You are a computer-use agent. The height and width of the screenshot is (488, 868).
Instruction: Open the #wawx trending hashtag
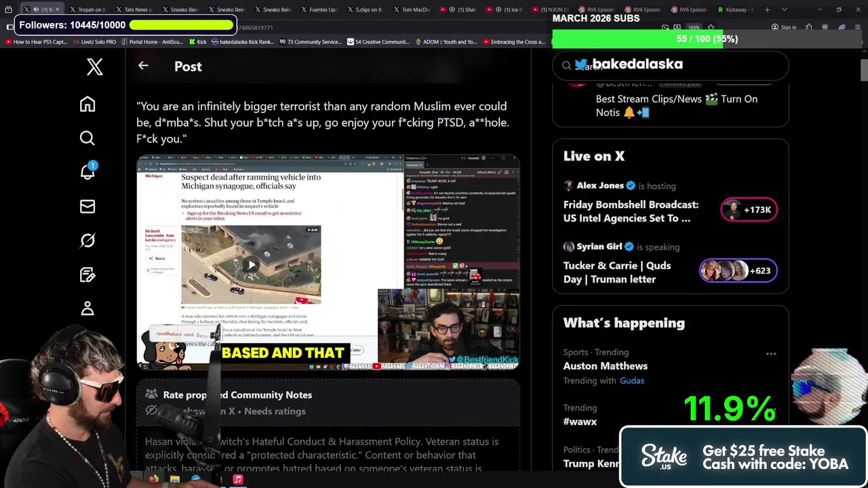coord(580,422)
